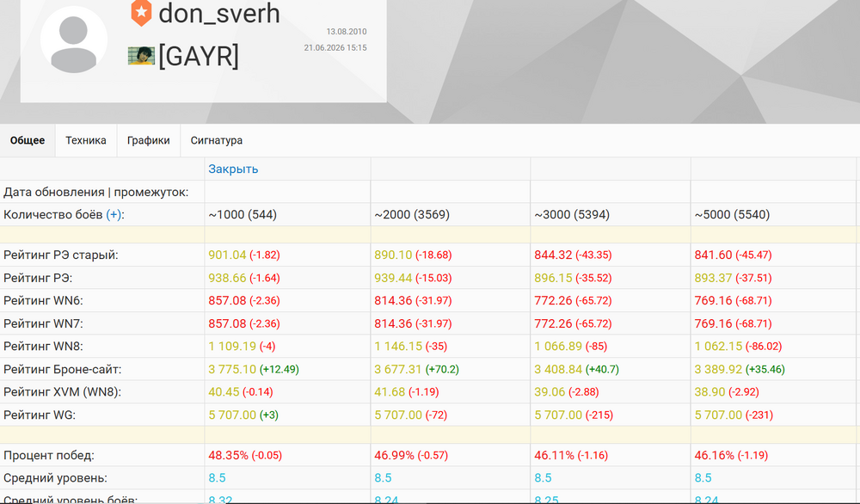
Task: Click the orange star badge icon
Action: [x=141, y=13]
